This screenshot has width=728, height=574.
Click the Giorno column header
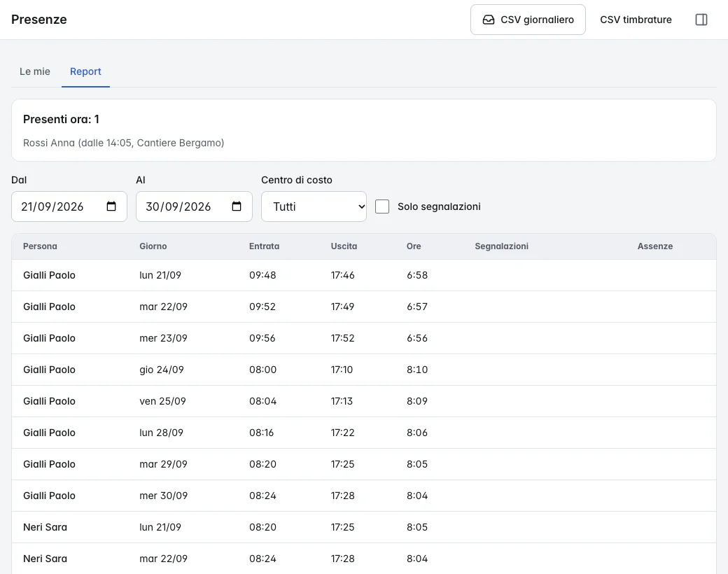click(153, 246)
